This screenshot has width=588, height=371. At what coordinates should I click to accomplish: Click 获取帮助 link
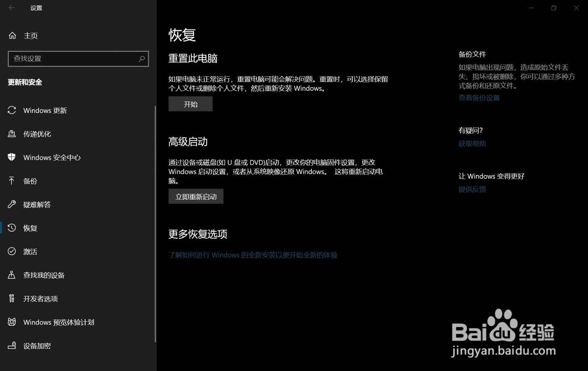472,144
